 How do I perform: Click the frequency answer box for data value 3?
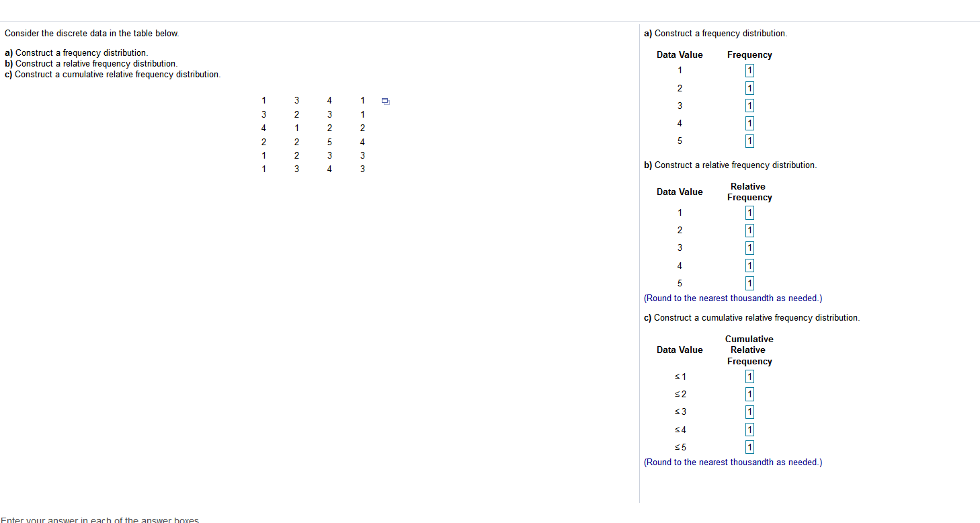point(749,105)
